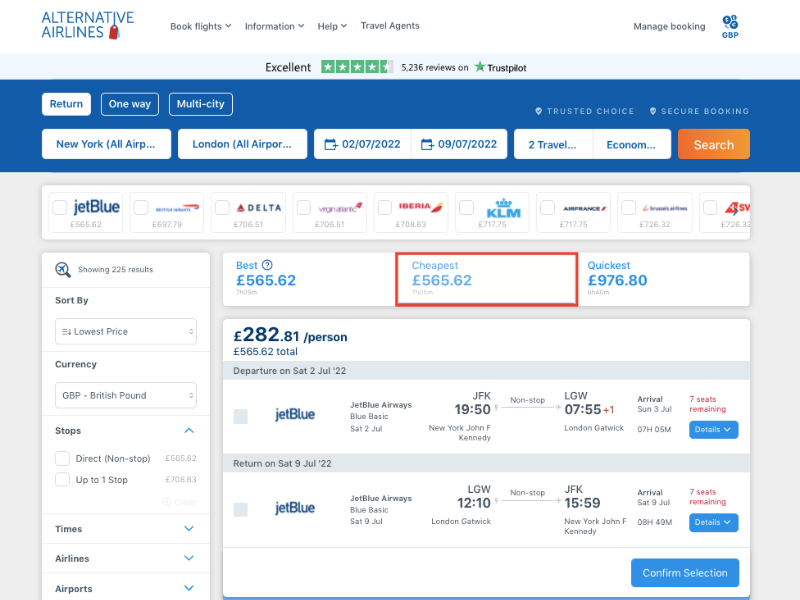Enable the Up to 1 Stop filter

(x=62, y=480)
